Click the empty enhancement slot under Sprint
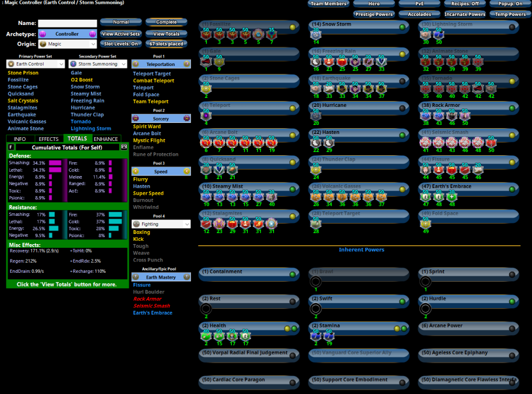Viewport: 532px width, 394px height. tap(425, 282)
